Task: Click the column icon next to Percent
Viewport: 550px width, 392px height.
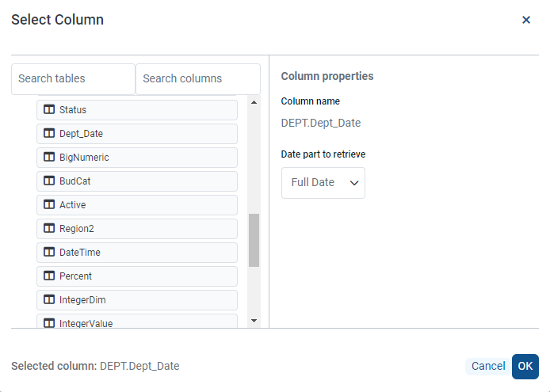Action: pos(49,276)
